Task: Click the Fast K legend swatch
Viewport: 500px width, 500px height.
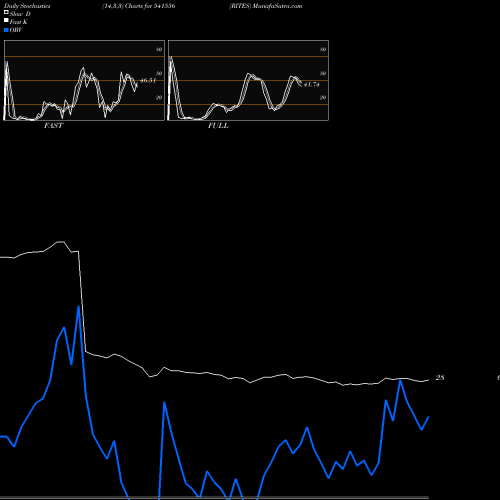Action: (x=6, y=20)
